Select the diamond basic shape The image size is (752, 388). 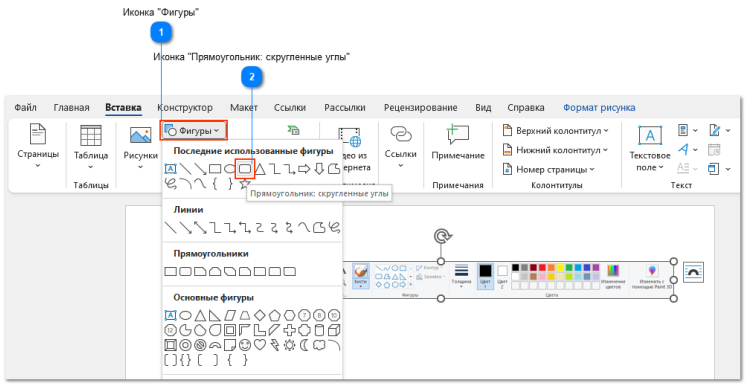click(x=260, y=316)
